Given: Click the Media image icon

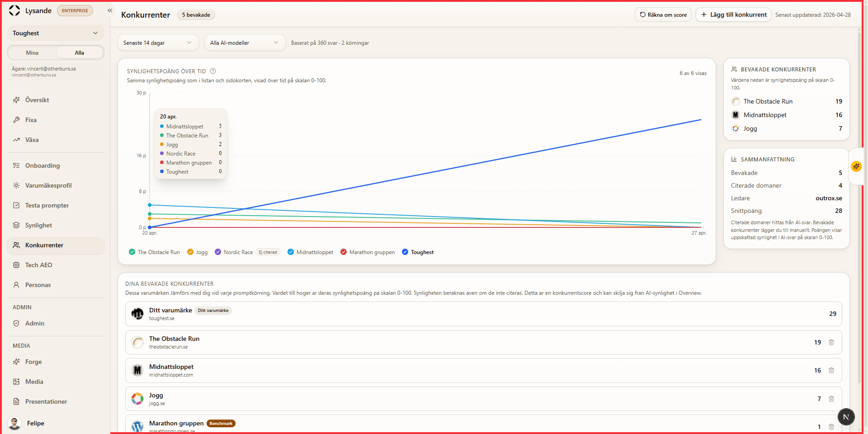Looking at the screenshot, I should 16,382.
